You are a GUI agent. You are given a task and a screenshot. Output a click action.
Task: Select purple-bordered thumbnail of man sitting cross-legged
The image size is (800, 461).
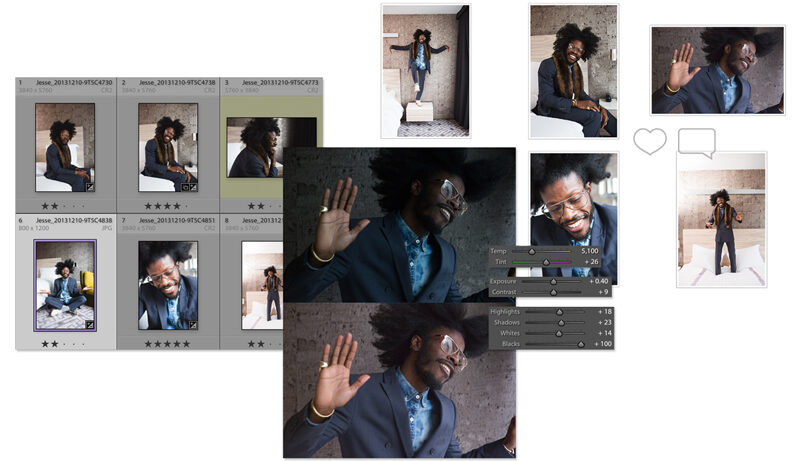pyautogui.click(x=65, y=286)
